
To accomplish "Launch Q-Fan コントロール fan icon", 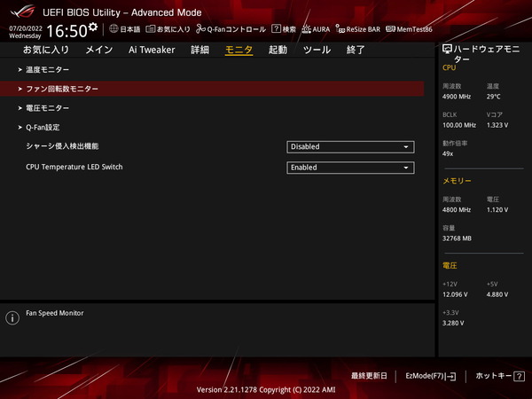I will [200, 29].
